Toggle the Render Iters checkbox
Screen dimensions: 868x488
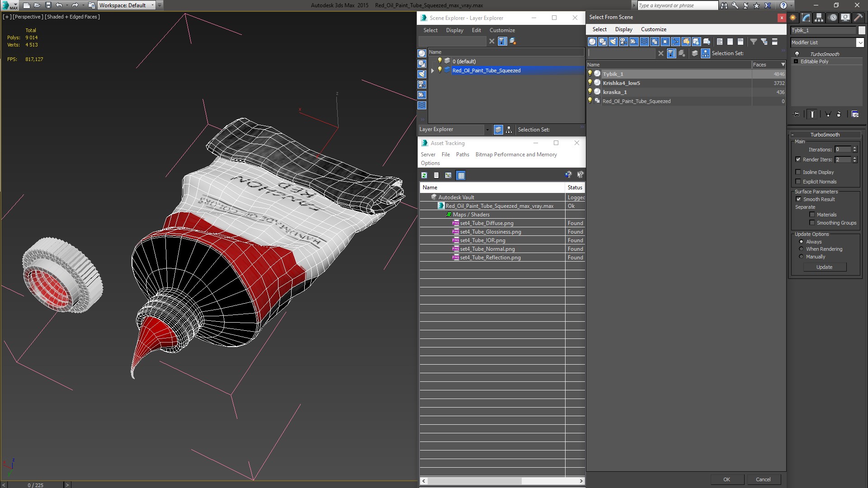798,160
